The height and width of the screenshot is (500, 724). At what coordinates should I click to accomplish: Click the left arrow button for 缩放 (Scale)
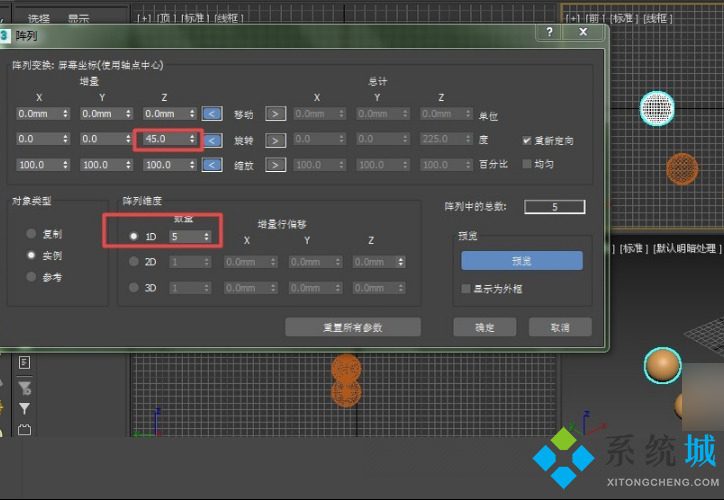(x=212, y=165)
